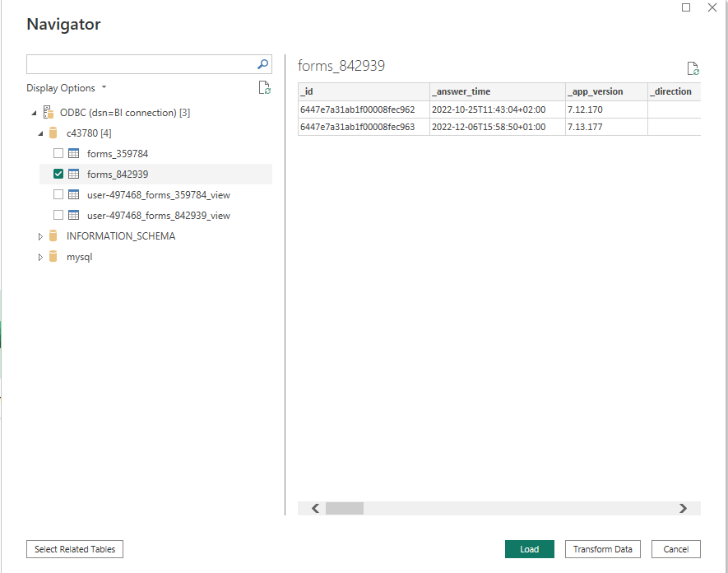Select the forms_359784 table row
Screen dimensions: 728x573
point(155,153)
